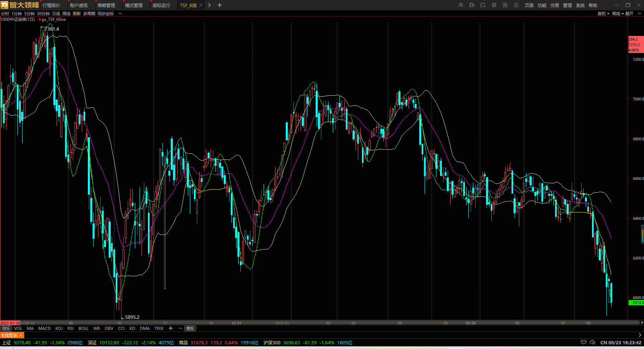Select 5分钟 period

pyautogui.click(x=30, y=14)
